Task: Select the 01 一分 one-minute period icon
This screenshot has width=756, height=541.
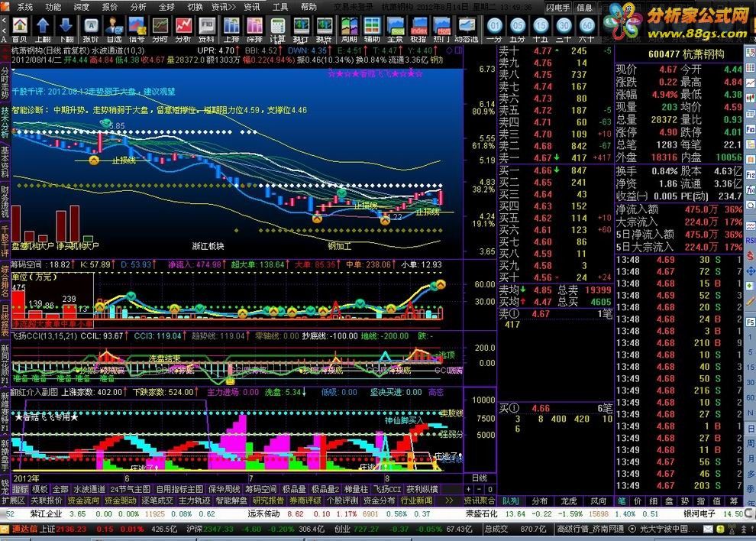Action: tap(494, 30)
